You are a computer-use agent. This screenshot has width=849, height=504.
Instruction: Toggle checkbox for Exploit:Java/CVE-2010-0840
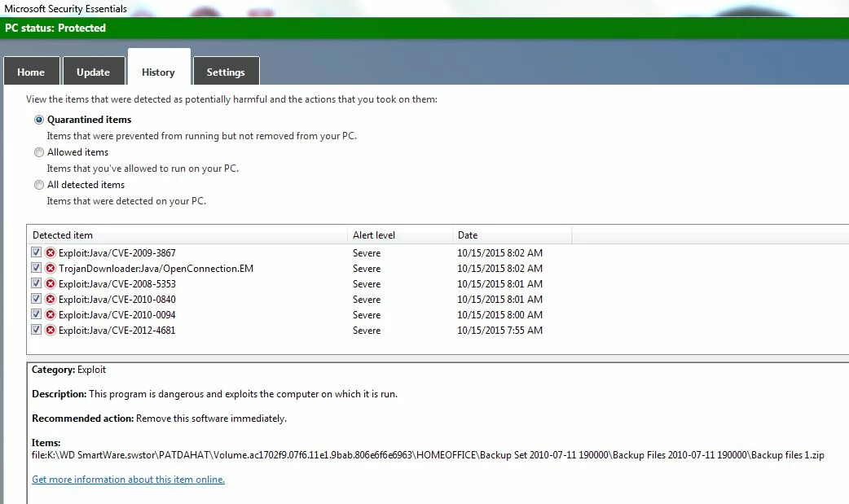tap(37, 298)
